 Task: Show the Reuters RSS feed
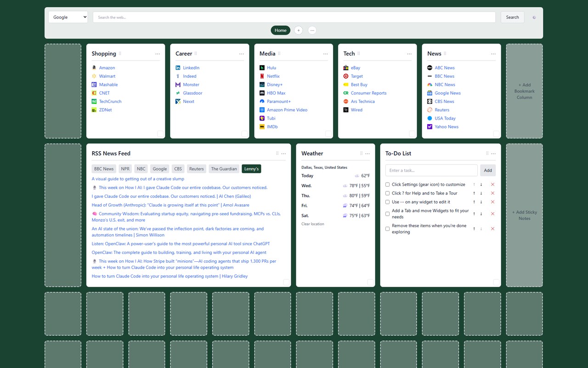197,169
